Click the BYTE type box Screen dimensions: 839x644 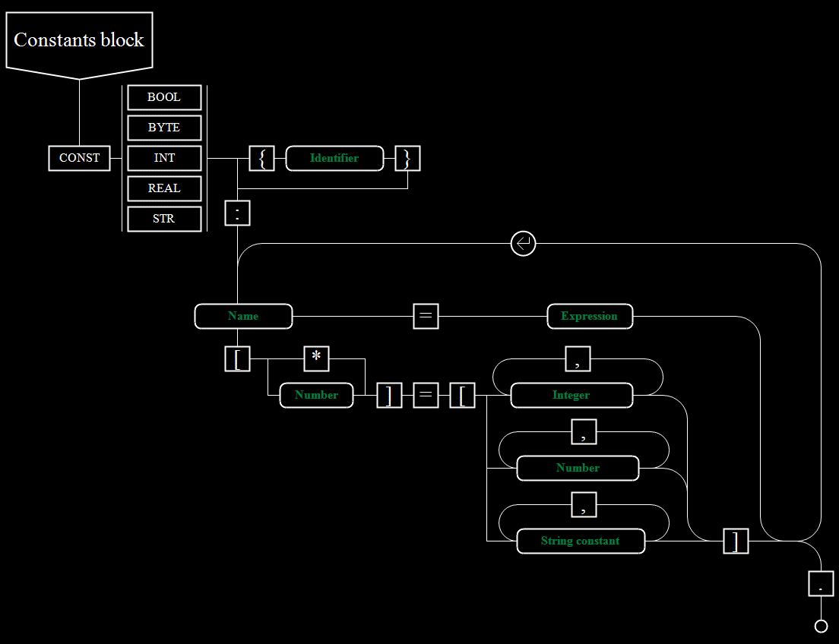(164, 128)
